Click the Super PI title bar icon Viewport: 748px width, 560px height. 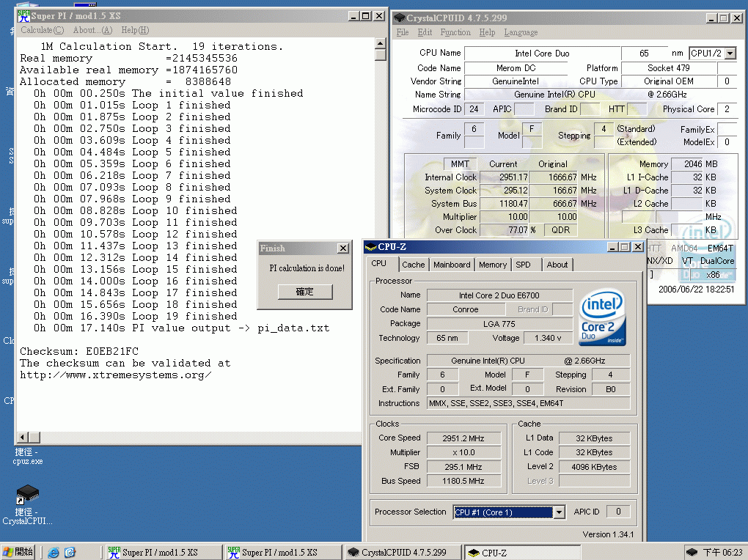tap(23, 16)
